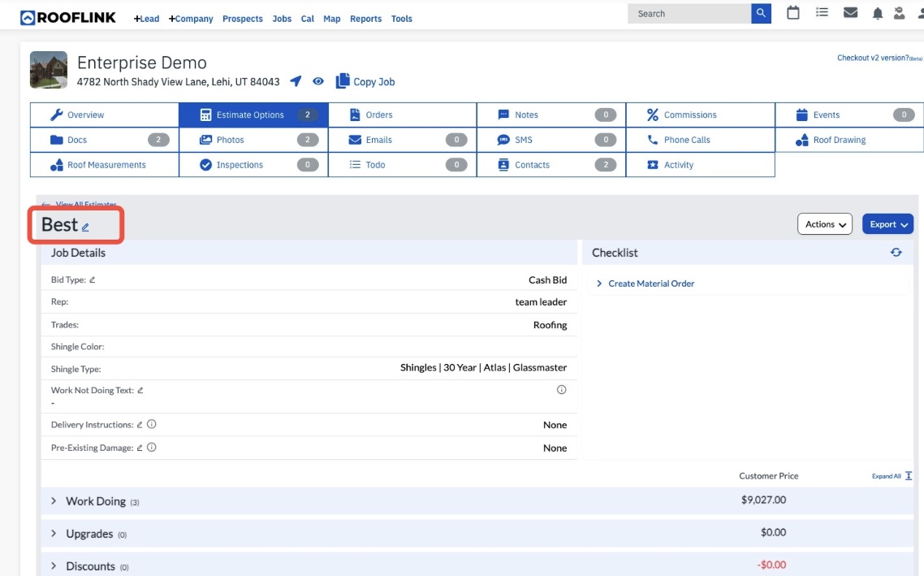Open the Events tab
The height and width of the screenshot is (576, 924).
[850, 115]
